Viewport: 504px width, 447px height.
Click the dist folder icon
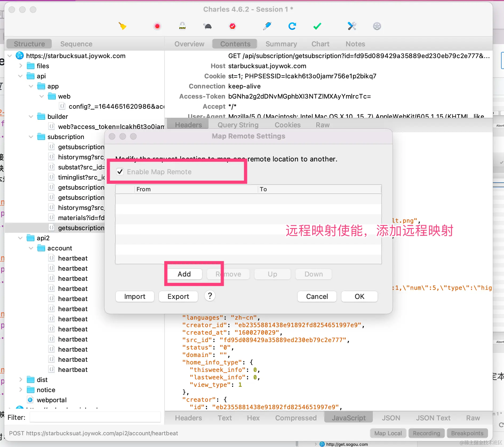pyautogui.click(x=31, y=380)
